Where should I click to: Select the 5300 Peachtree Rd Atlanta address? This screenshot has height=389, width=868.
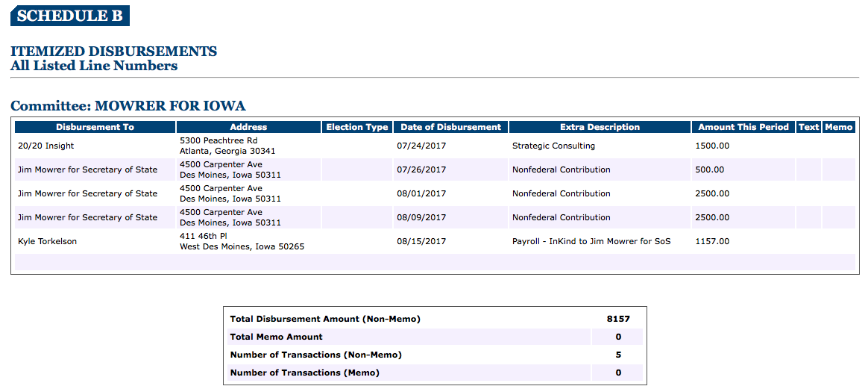click(227, 146)
